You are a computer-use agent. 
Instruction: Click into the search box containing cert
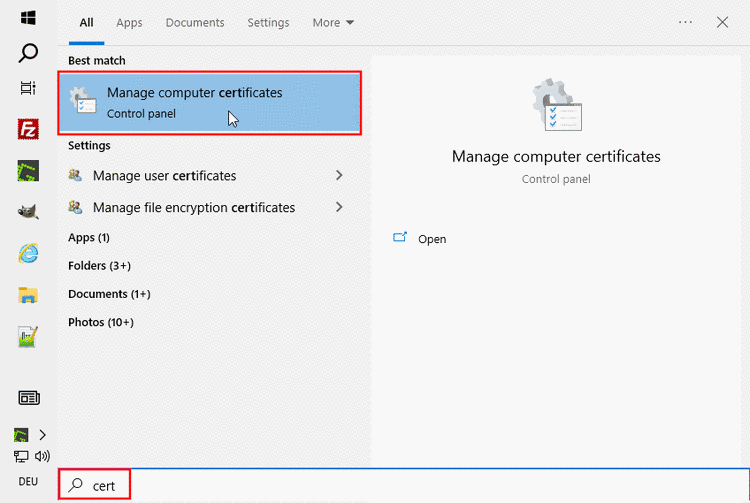pyautogui.click(x=404, y=485)
